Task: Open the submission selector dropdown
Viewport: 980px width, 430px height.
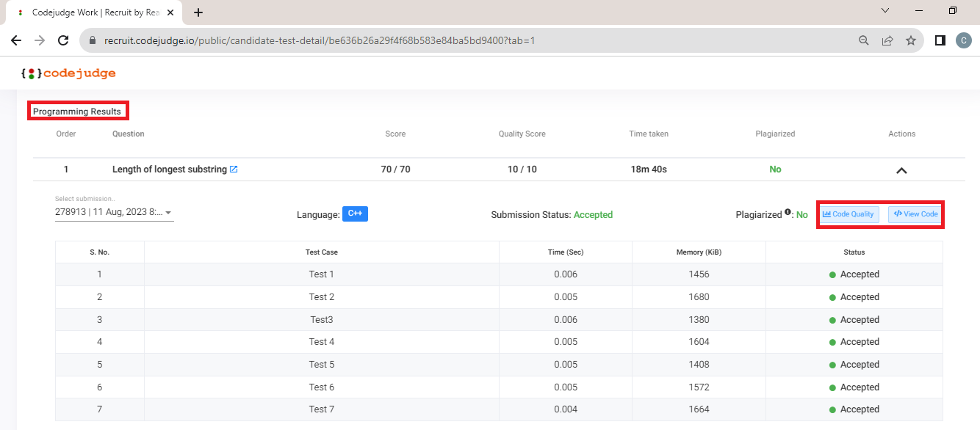Action: (x=114, y=211)
